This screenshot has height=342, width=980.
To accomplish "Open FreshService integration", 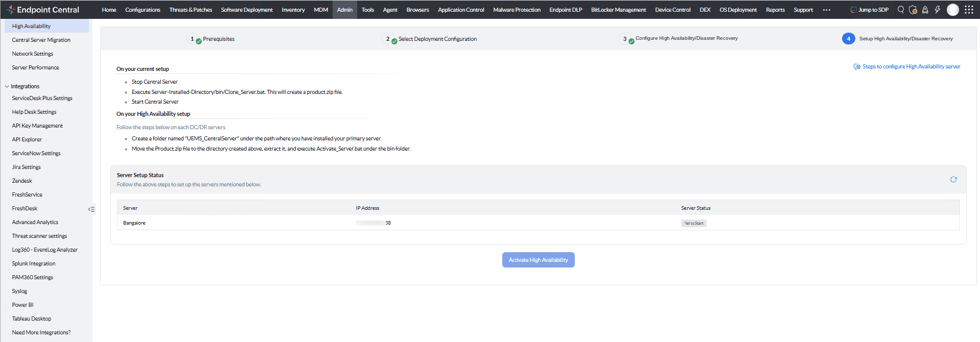I will tap(27, 194).
